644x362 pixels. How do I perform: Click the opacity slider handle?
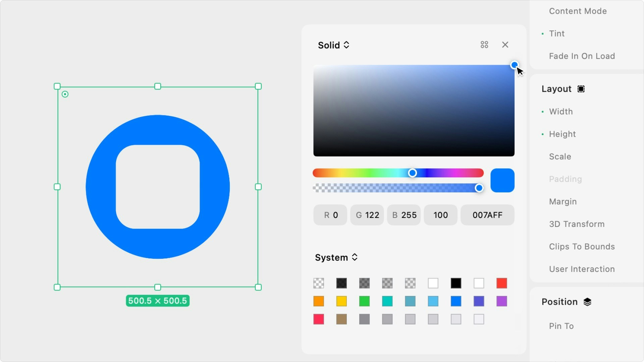(x=479, y=188)
